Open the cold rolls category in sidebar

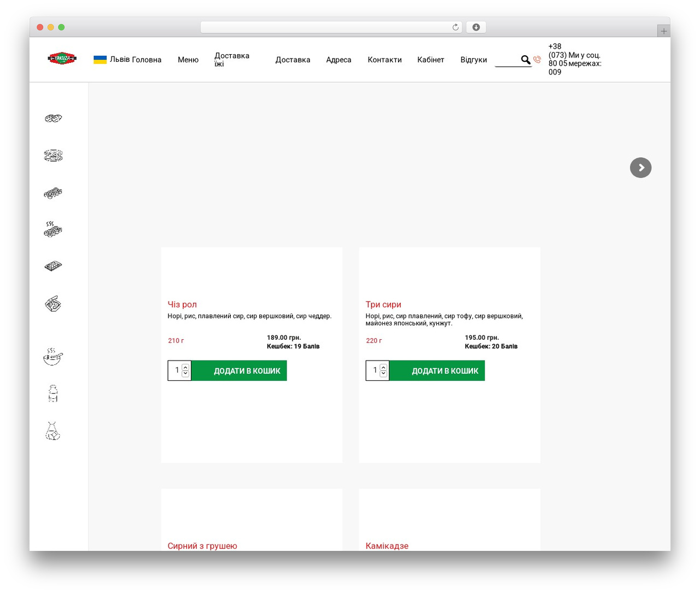point(53,193)
